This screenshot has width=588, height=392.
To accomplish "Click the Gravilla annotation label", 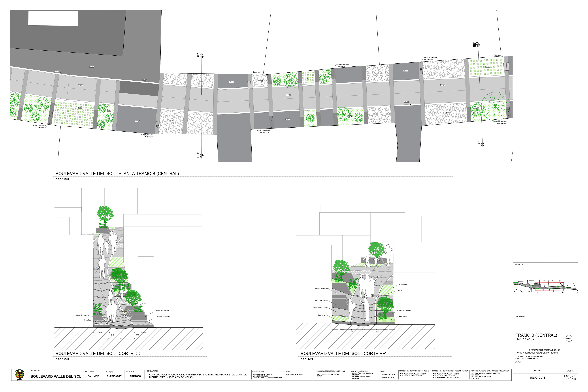I will click(143, 304).
